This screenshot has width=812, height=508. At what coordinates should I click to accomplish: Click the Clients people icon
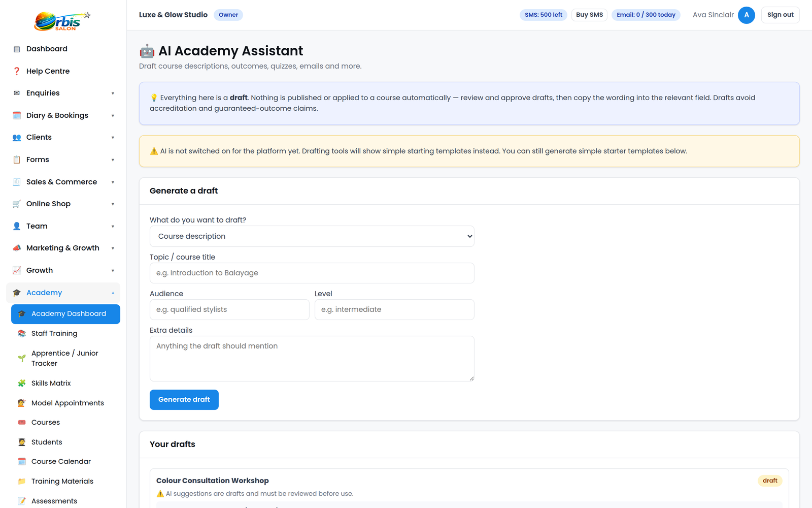coord(17,137)
